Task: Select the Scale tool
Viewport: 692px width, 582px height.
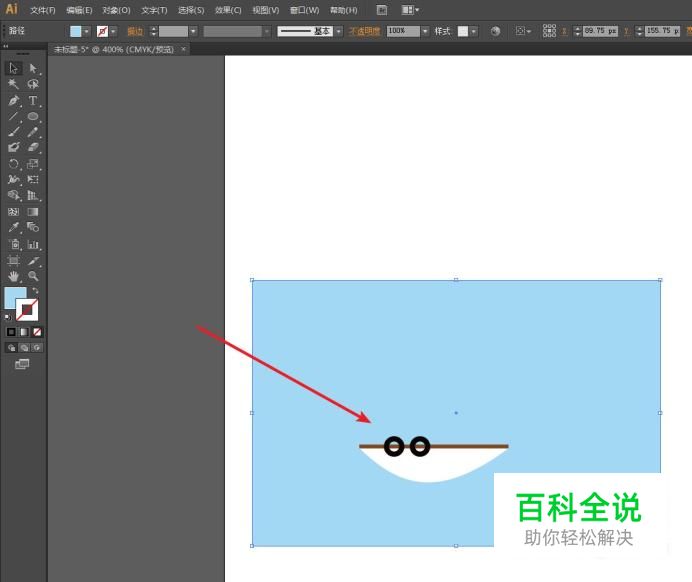Action: tap(33, 164)
